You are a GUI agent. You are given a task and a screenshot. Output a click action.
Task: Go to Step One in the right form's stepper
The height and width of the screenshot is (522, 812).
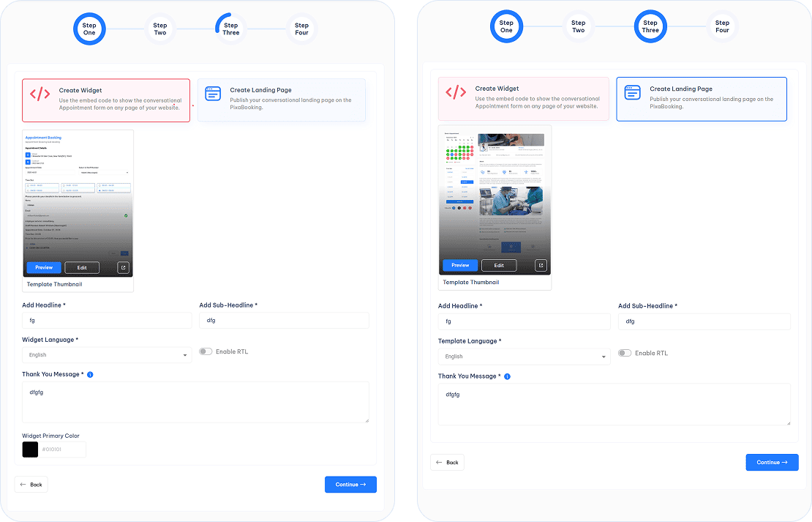point(506,27)
